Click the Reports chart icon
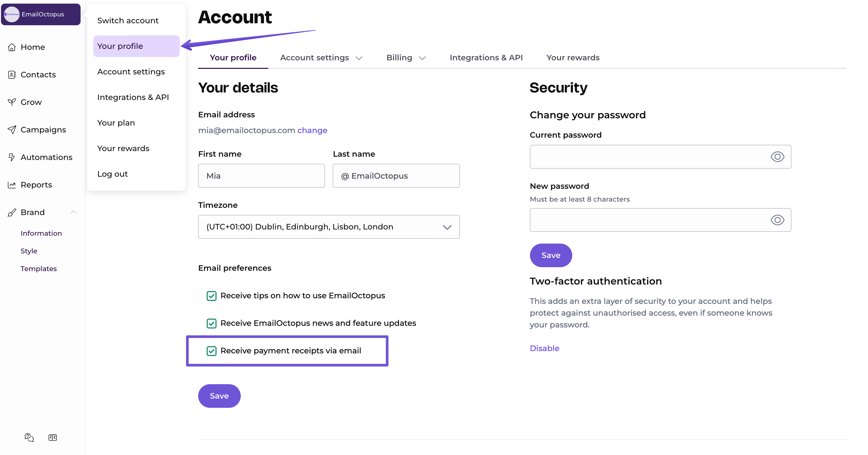This screenshot has width=868, height=455. pos(12,185)
